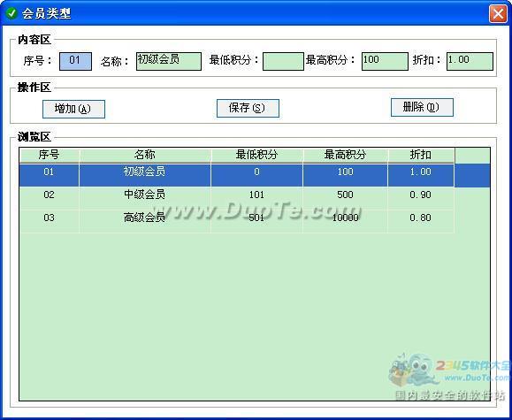Click the green checkmark title bar icon
This screenshot has height=420, width=512.
point(11,14)
